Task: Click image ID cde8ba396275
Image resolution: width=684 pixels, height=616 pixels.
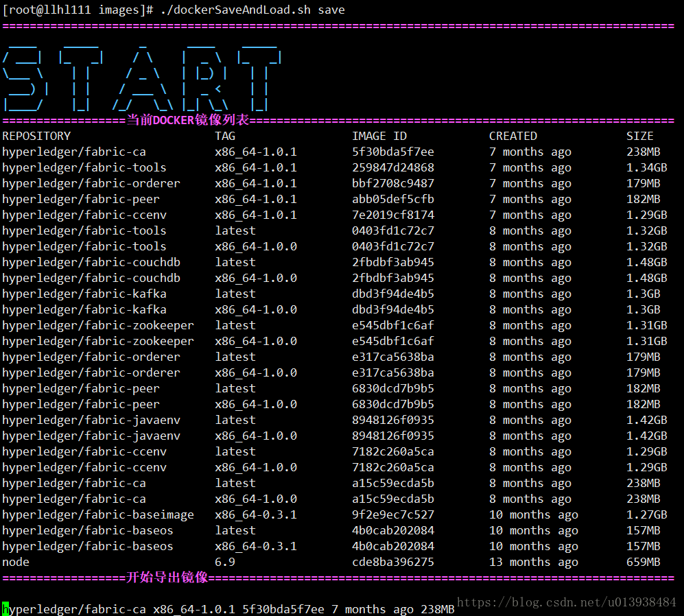Action: click(392, 562)
